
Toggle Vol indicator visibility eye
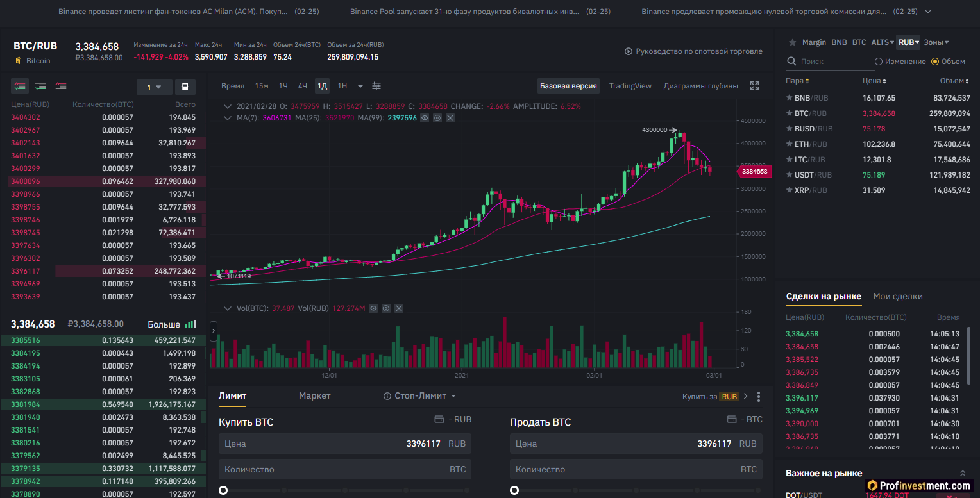(373, 308)
